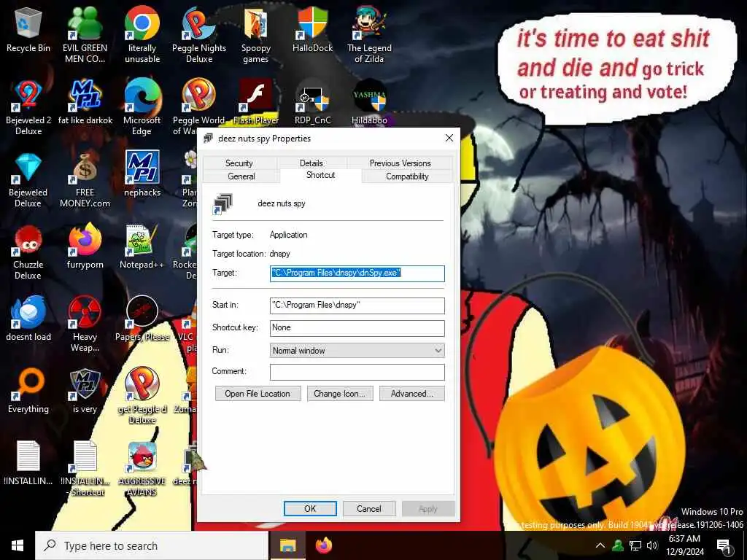Image resolution: width=747 pixels, height=560 pixels.
Task: Select the Spoopy games folder icon
Action: tap(256, 36)
